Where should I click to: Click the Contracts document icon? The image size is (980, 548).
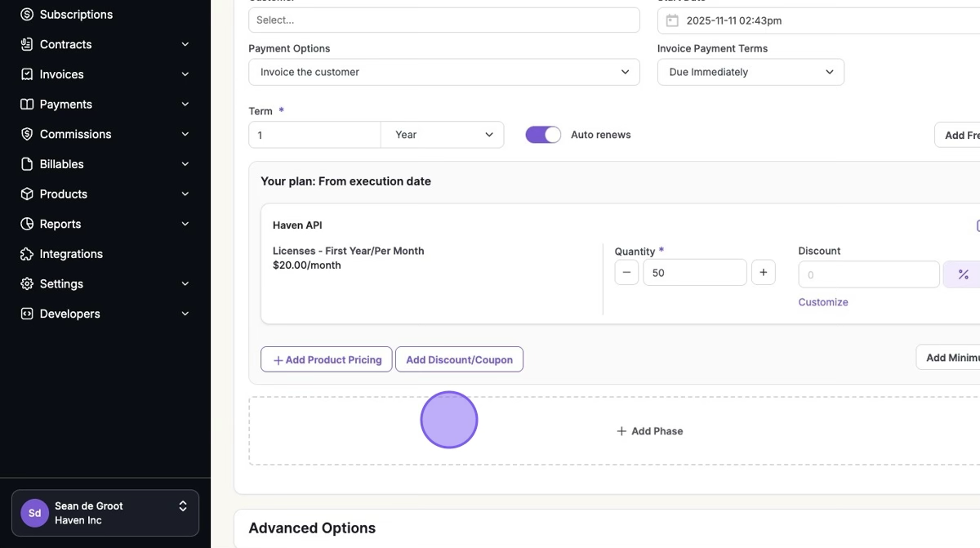[x=27, y=44]
